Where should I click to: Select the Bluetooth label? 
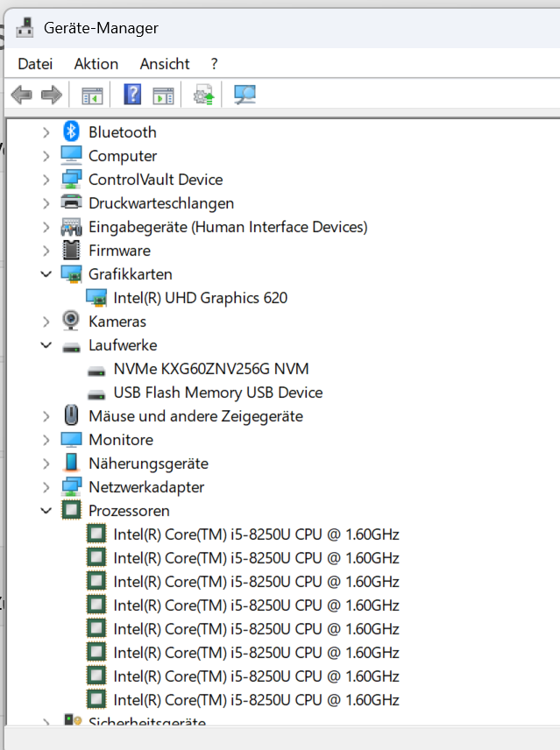123,132
